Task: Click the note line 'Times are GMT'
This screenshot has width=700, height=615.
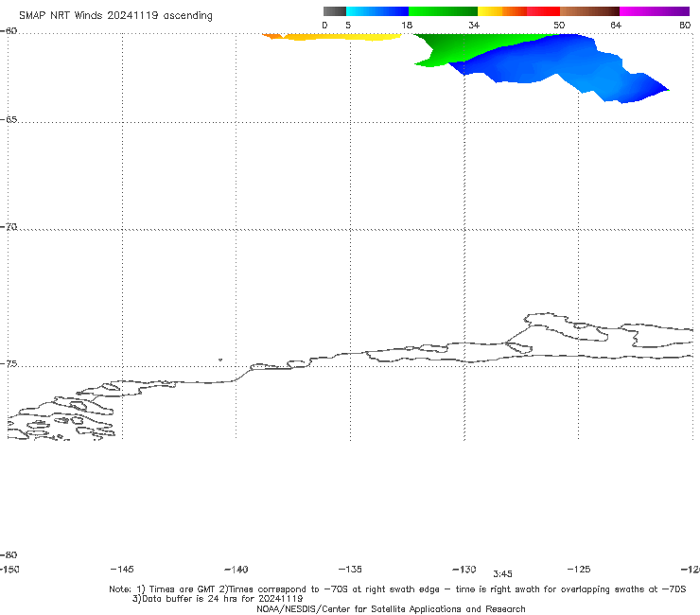Action: pos(183,589)
